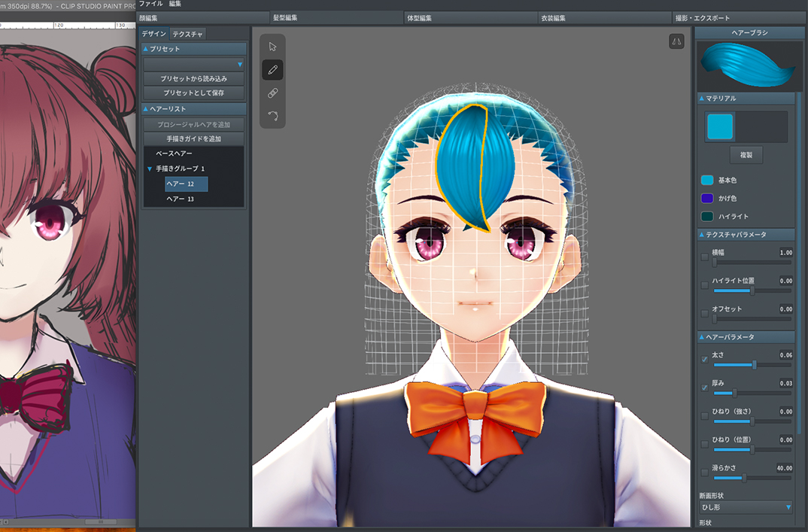Open the 衣装編集 tab
The width and height of the screenshot is (808, 532).
553,18
